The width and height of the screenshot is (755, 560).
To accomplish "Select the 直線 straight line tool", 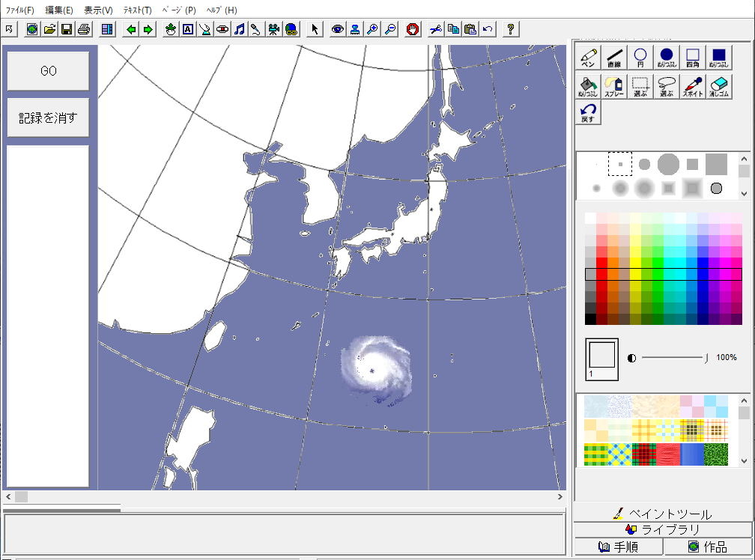I will tap(614, 58).
